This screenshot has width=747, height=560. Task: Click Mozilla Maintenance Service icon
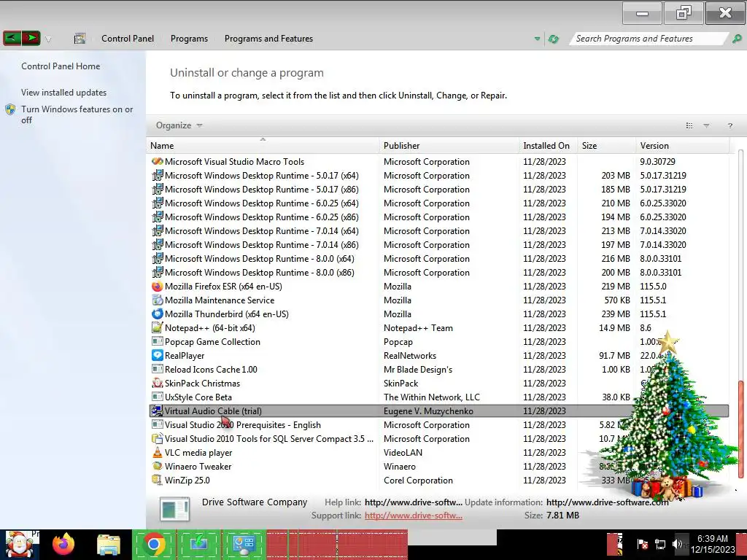click(x=158, y=300)
